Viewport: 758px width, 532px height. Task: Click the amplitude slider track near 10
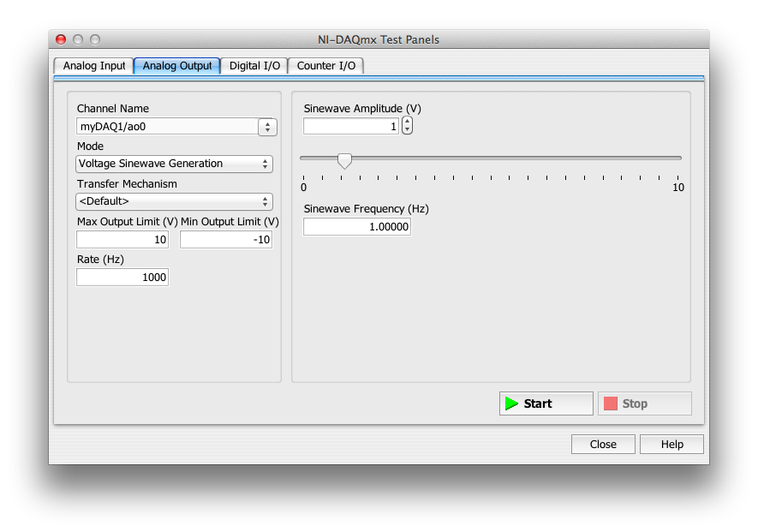(x=672, y=158)
